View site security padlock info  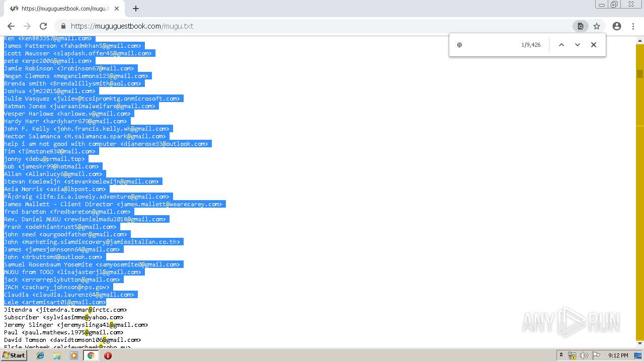pyautogui.click(x=63, y=26)
